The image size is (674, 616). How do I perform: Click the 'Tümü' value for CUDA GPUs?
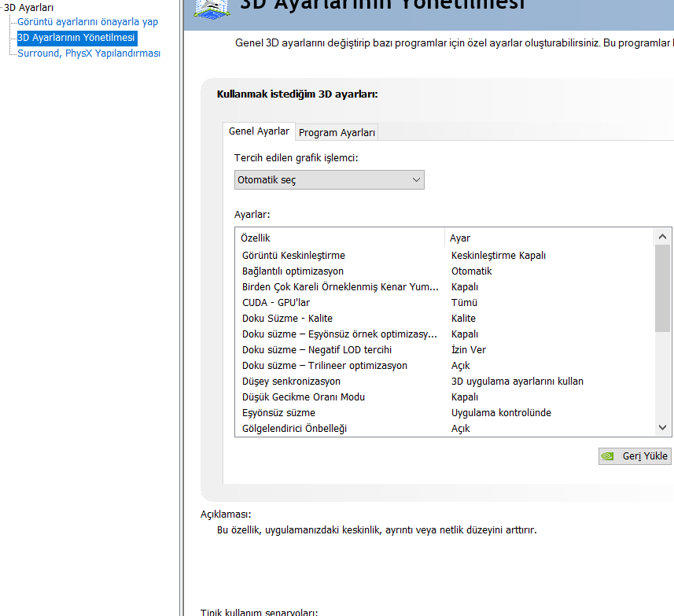464,303
